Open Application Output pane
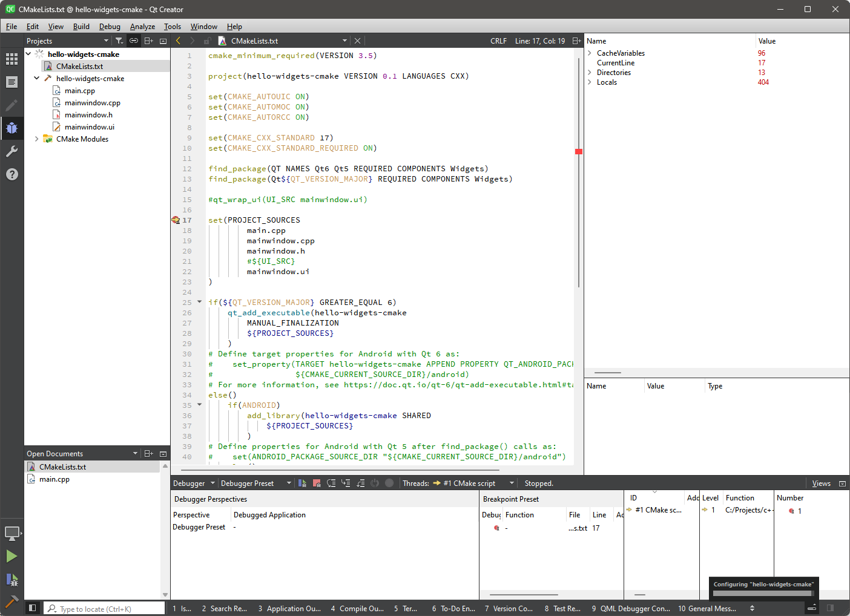 [x=289, y=608]
